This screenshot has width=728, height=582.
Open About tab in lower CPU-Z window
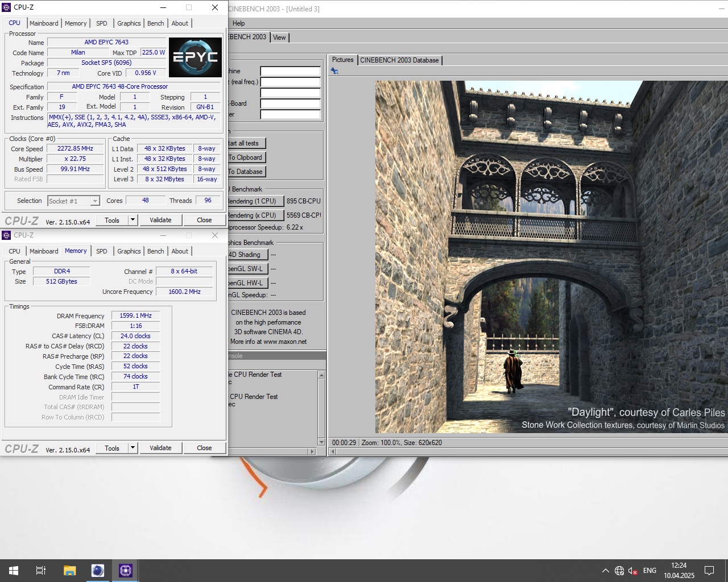pyautogui.click(x=180, y=251)
